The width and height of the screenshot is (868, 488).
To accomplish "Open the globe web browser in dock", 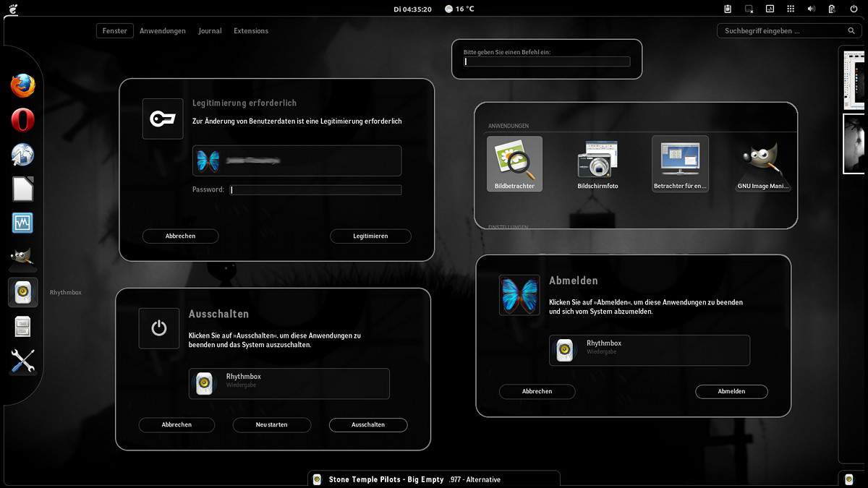I will 22,155.
